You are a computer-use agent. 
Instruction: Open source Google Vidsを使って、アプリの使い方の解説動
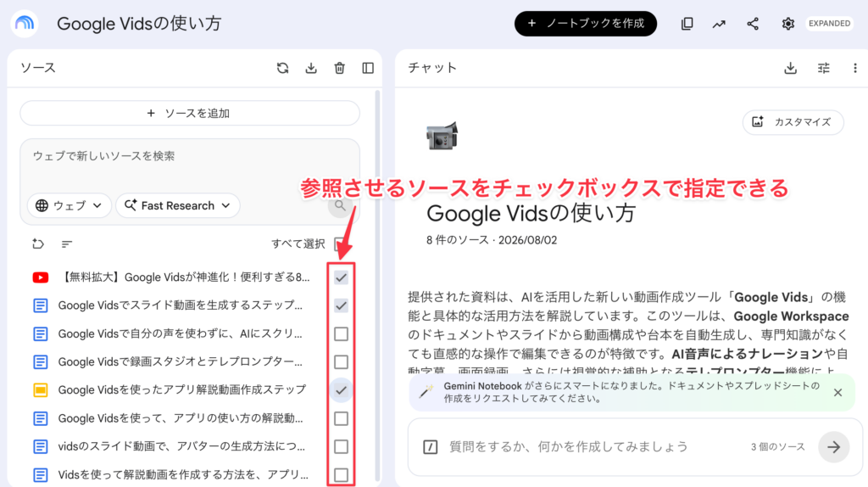181,418
